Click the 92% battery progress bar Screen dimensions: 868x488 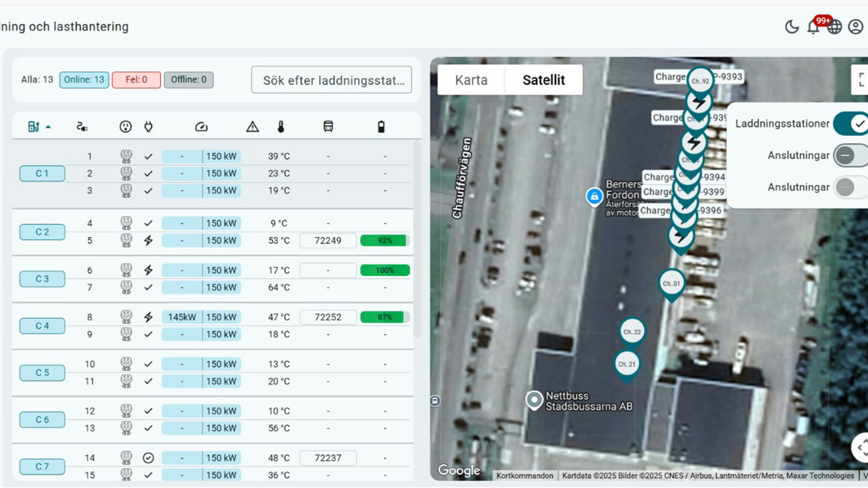(x=384, y=241)
